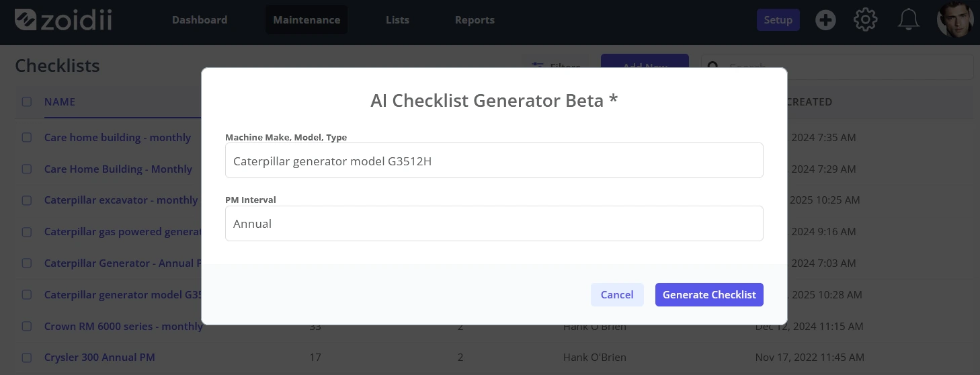Click date Nov 17, 2022 11:45 AM

(809, 358)
